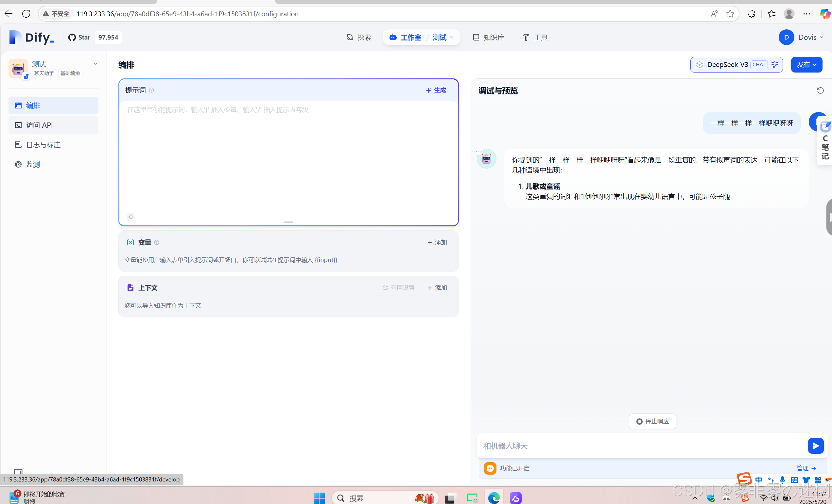The image size is (832, 504).
Task: Click the restart conversation icon
Action: [x=820, y=90]
